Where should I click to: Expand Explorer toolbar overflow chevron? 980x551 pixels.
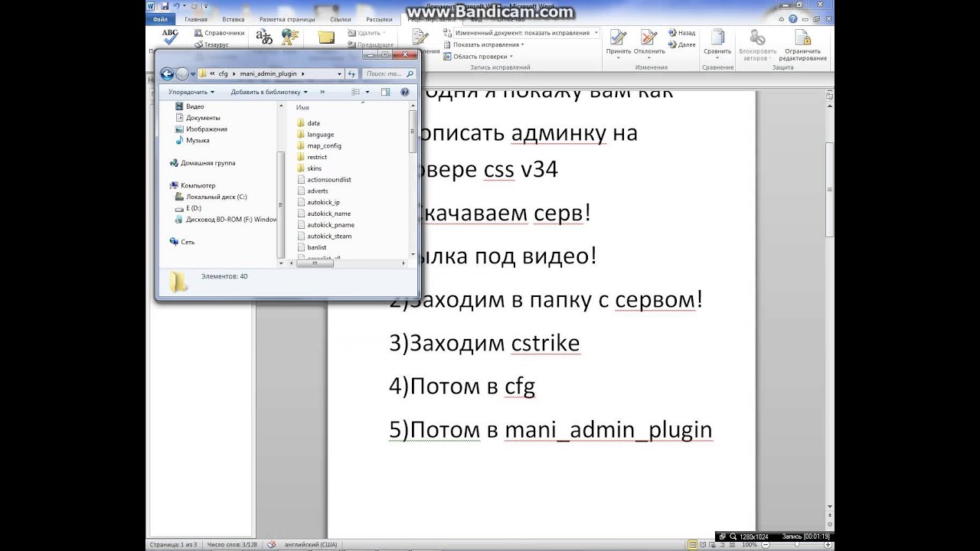[322, 92]
